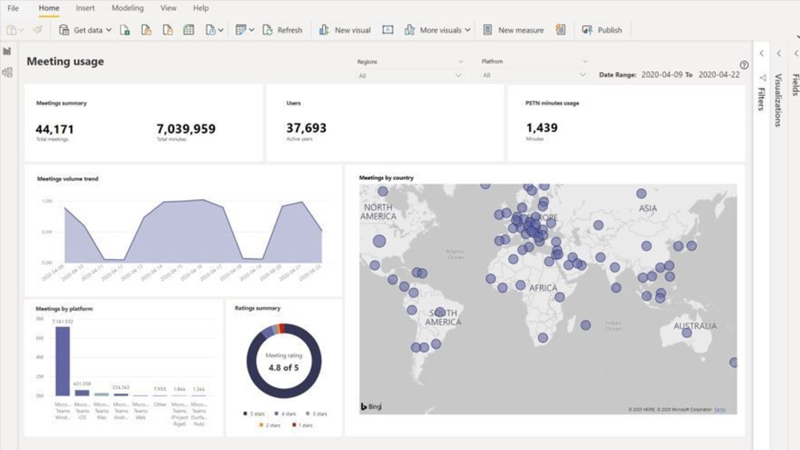Click the Filters funnel icon

(762, 78)
